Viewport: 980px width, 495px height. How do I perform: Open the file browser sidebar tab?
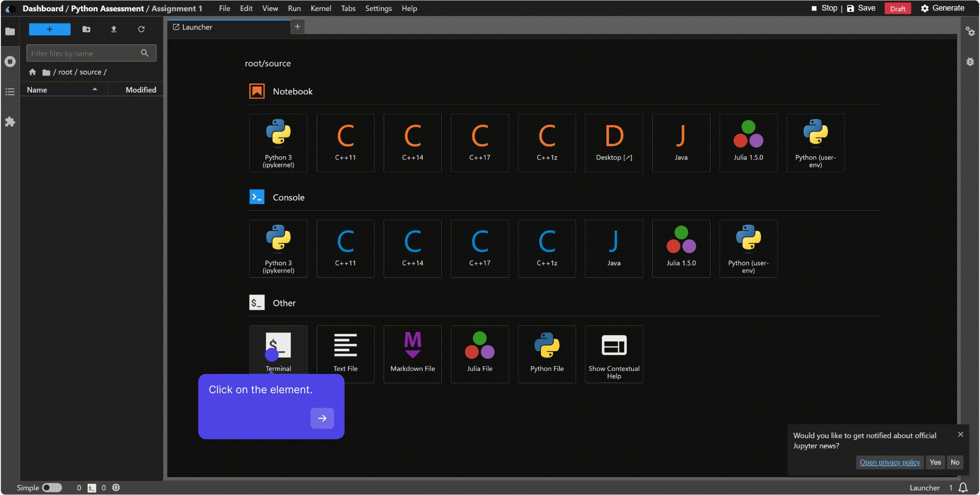click(x=10, y=31)
